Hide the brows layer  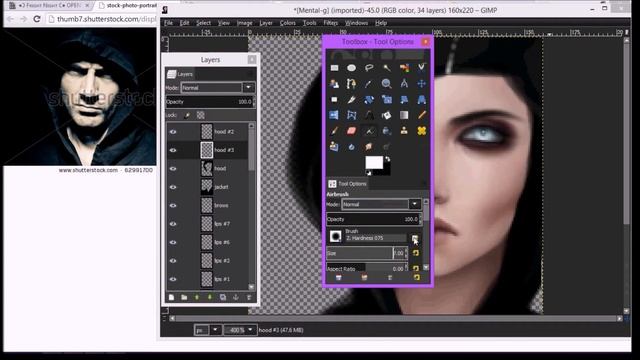click(x=173, y=205)
